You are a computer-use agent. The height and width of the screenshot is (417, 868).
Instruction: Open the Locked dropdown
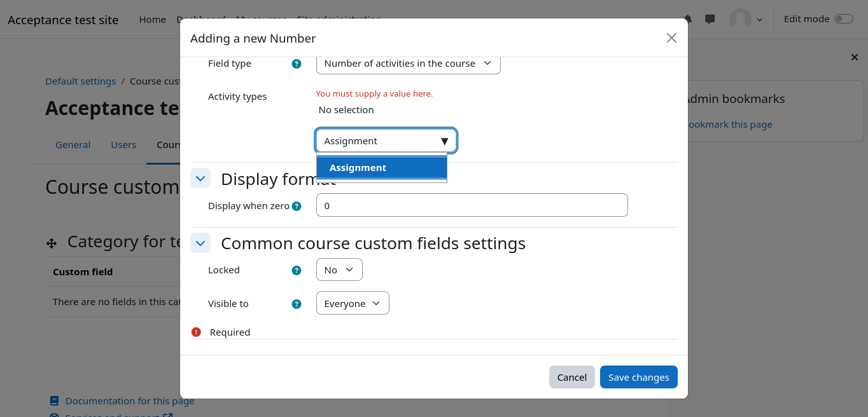(339, 270)
